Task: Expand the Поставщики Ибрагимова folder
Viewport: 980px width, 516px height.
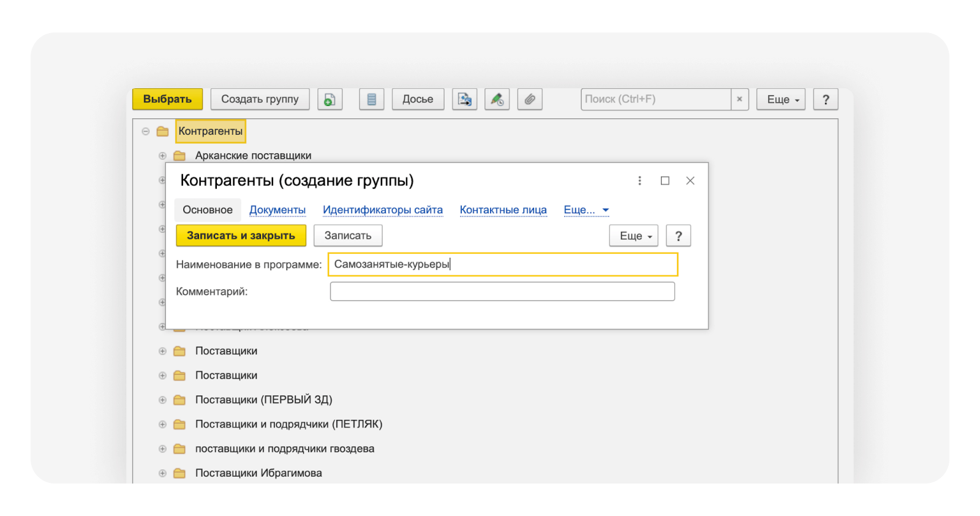Action: click(x=162, y=473)
